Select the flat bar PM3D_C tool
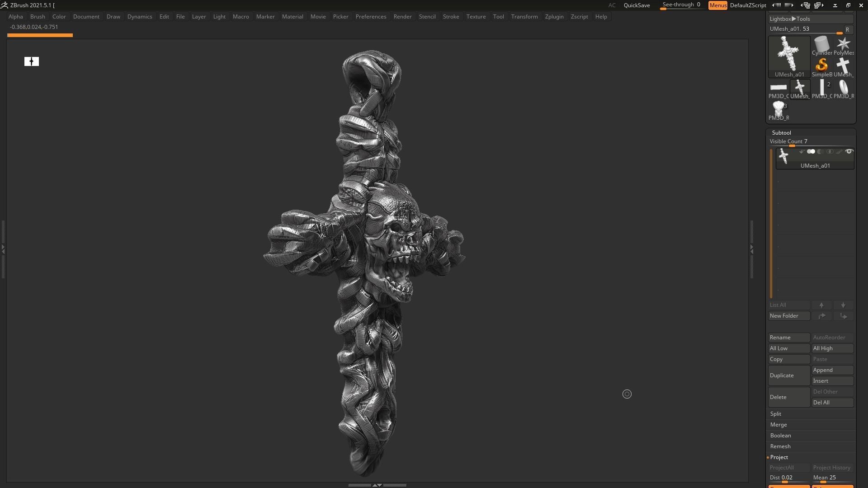 tap(778, 89)
